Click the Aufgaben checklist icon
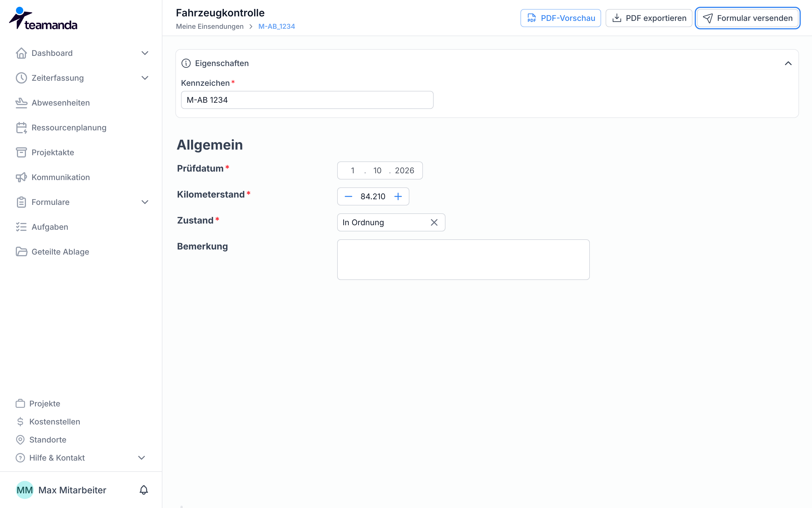 point(21,227)
